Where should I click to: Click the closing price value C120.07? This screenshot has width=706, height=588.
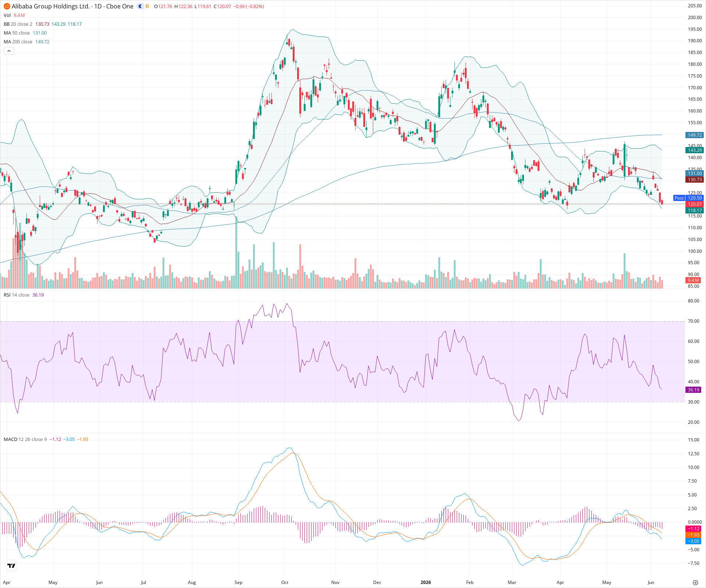222,7
